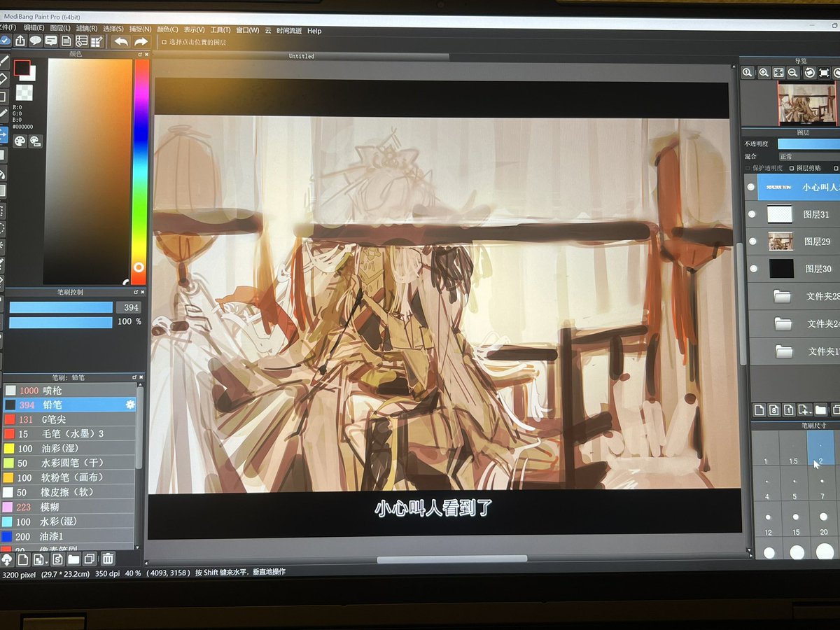Image resolution: width=840 pixels, height=630 pixels.
Task: Select the 喷枪 airbrush brush
Action: (x=69, y=390)
